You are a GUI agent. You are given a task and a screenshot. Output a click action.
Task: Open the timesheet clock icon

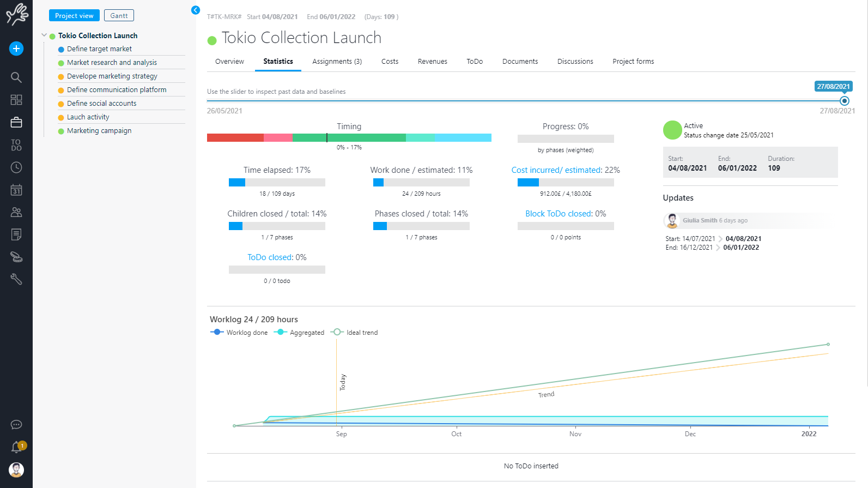16,167
